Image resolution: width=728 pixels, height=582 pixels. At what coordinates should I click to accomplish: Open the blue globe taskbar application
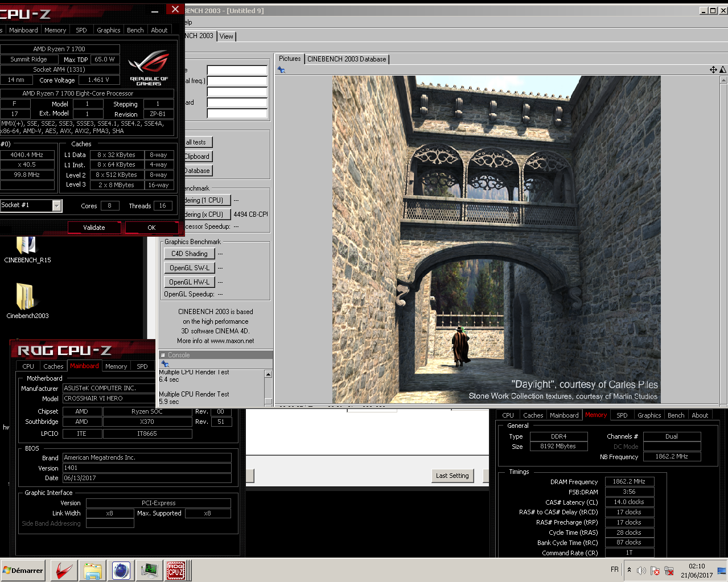click(x=121, y=570)
